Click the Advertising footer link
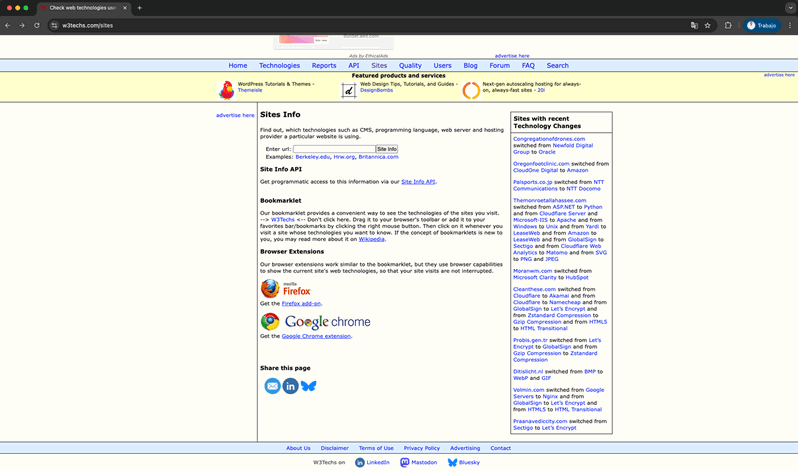798x471 pixels. (x=465, y=449)
